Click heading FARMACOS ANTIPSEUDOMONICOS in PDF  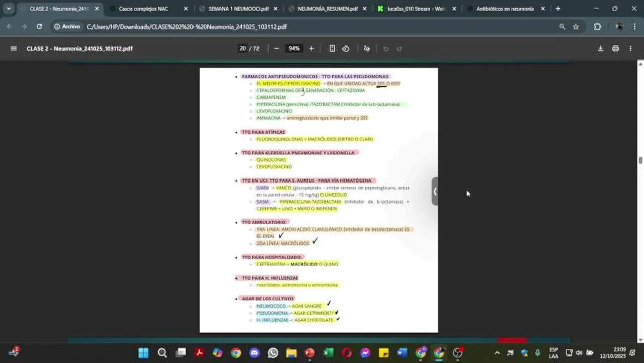[315, 77]
